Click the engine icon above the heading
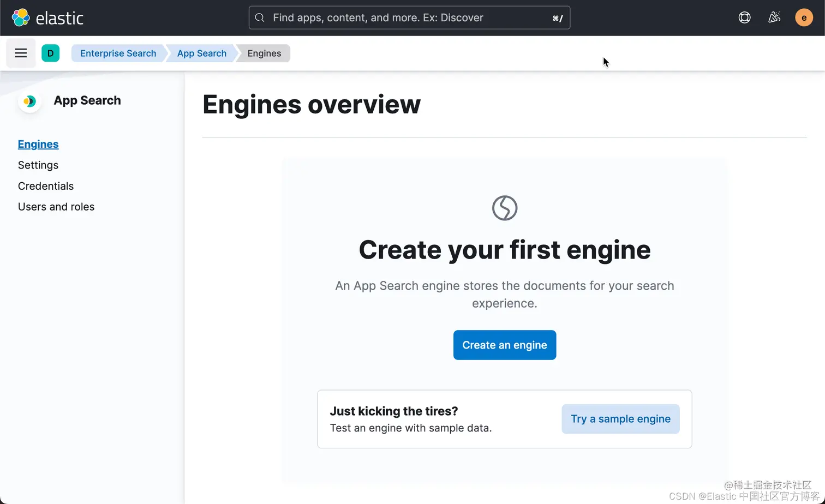Image resolution: width=825 pixels, height=504 pixels. (505, 208)
